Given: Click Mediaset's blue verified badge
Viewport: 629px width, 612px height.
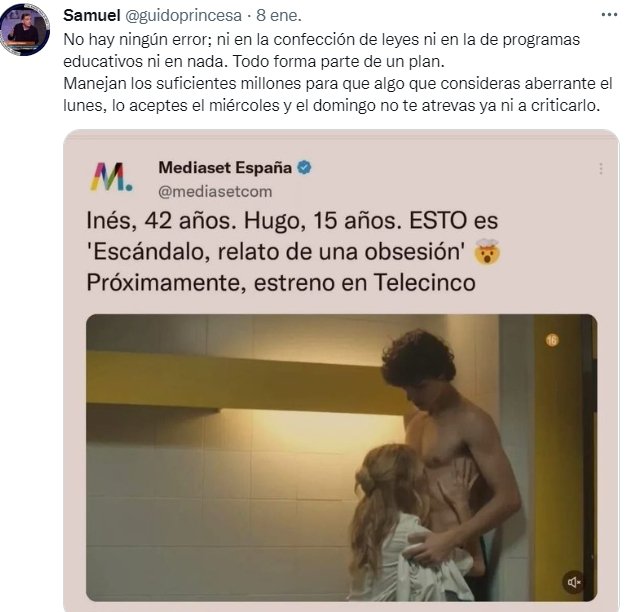Looking at the screenshot, I should pos(304,168).
